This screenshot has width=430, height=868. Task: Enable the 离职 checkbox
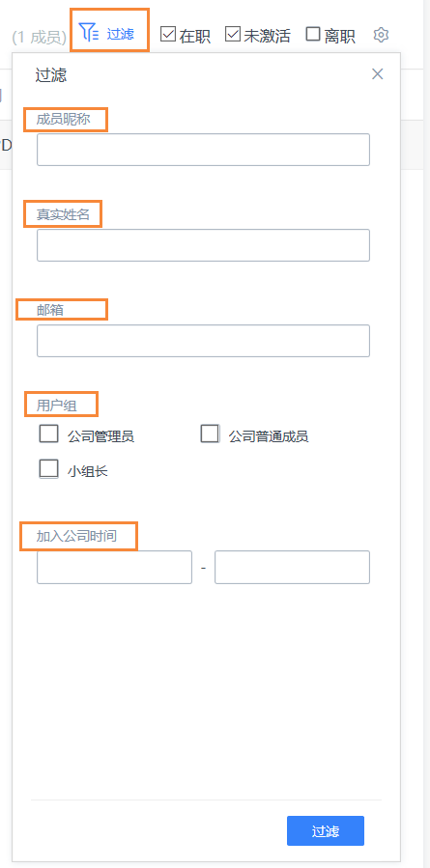coord(313,35)
